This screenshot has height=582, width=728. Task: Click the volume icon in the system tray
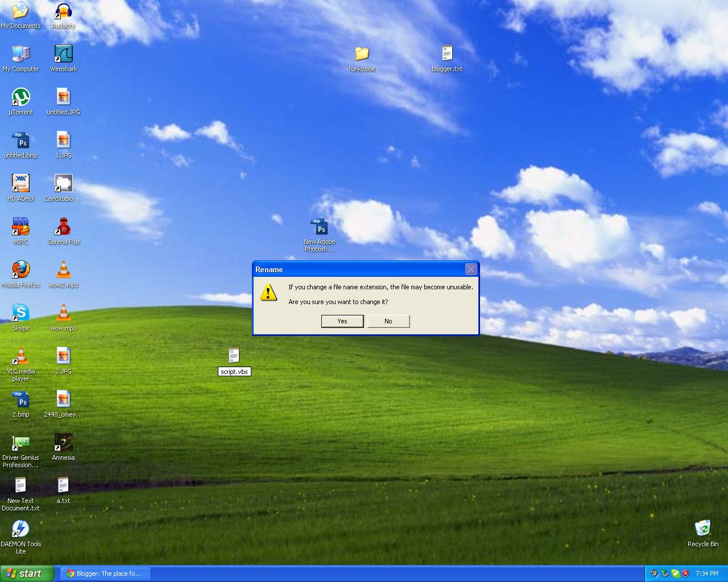click(653, 573)
